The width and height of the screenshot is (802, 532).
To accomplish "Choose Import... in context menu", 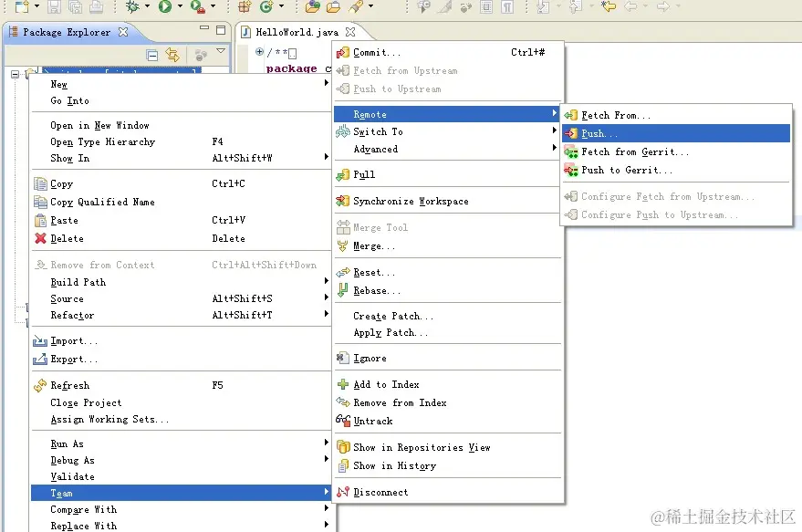I will click(181, 341).
